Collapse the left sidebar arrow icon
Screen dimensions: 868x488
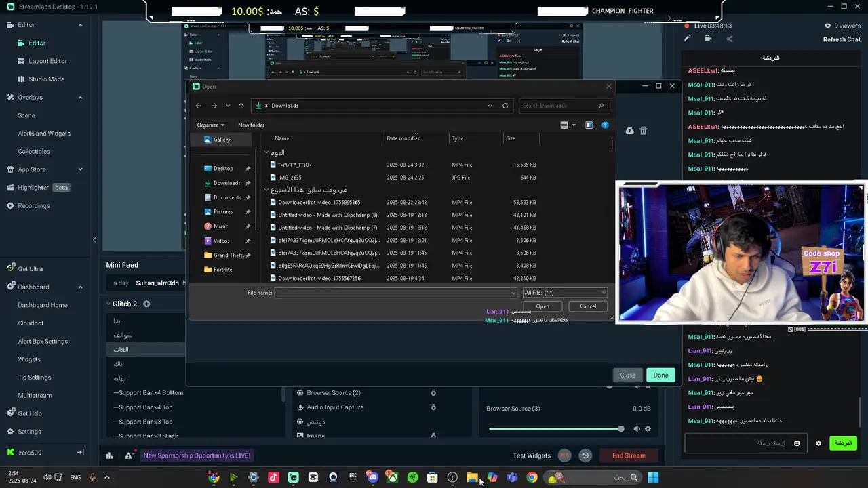94,239
